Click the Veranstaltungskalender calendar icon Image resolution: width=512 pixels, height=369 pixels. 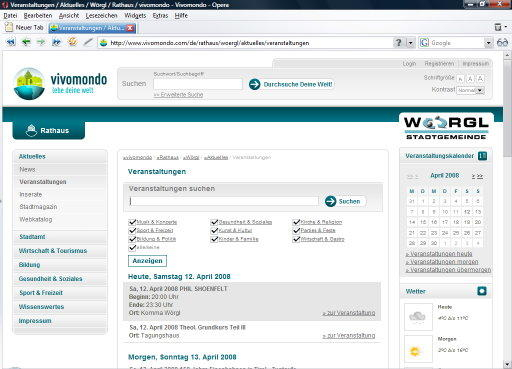click(x=482, y=156)
